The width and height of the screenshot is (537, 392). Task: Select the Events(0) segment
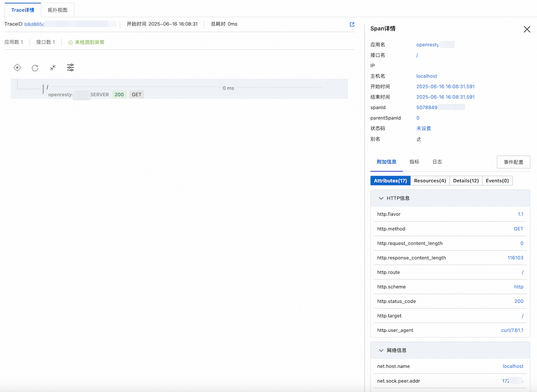tap(497, 181)
